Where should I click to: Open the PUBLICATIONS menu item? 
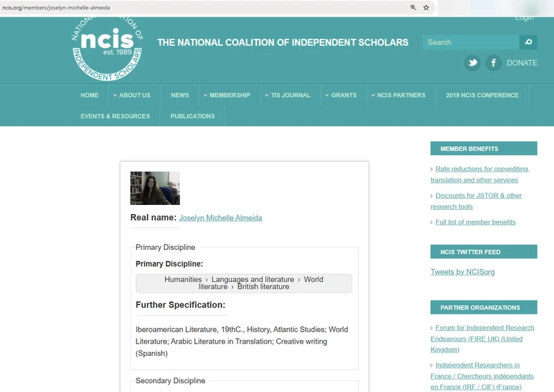click(193, 116)
